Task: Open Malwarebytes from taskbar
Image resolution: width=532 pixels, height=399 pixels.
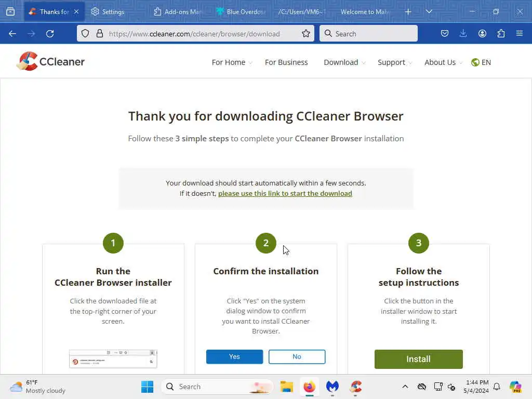Action: (x=332, y=387)
